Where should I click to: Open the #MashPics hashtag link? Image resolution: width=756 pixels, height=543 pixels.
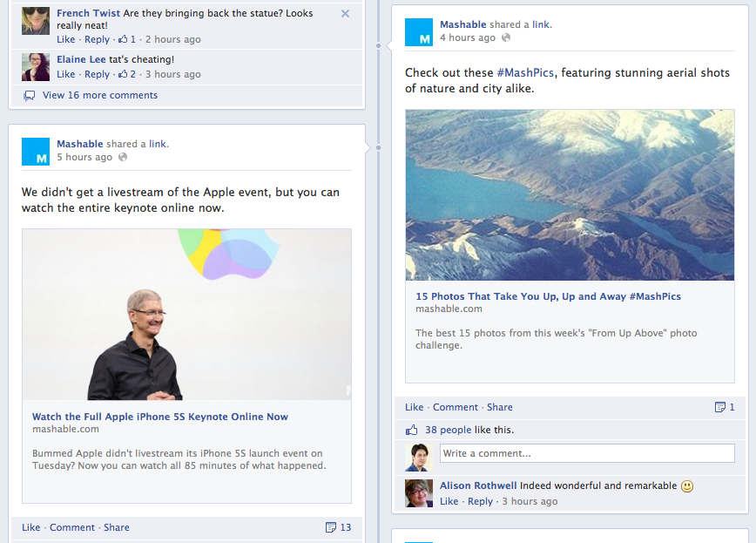coord(525,73)
